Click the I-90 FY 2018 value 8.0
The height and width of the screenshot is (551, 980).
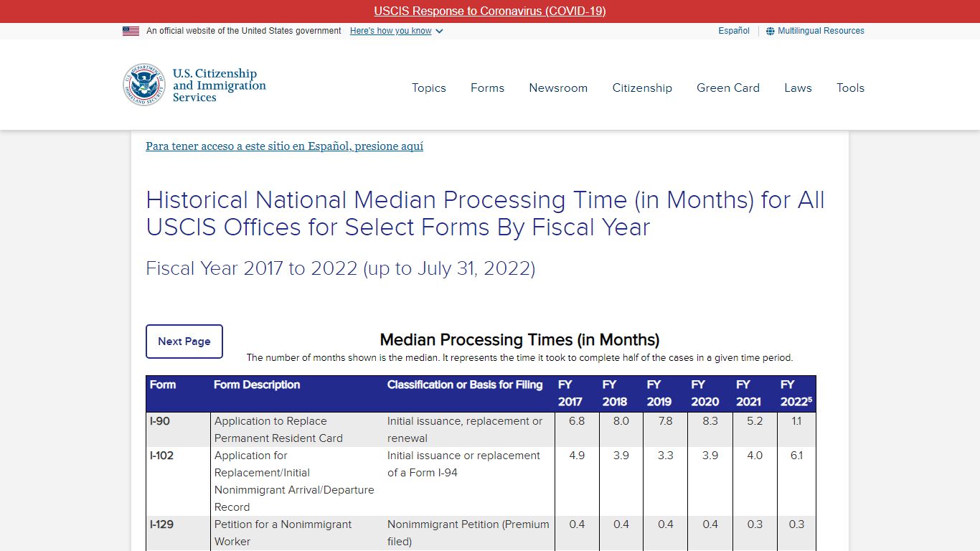(x=621, y=421)
